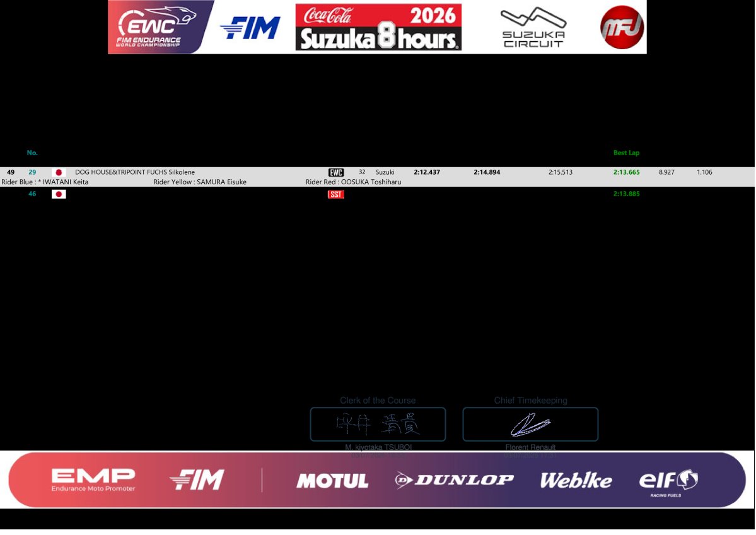
Task: Select the Best Lap column header
Action: (626, 153)
